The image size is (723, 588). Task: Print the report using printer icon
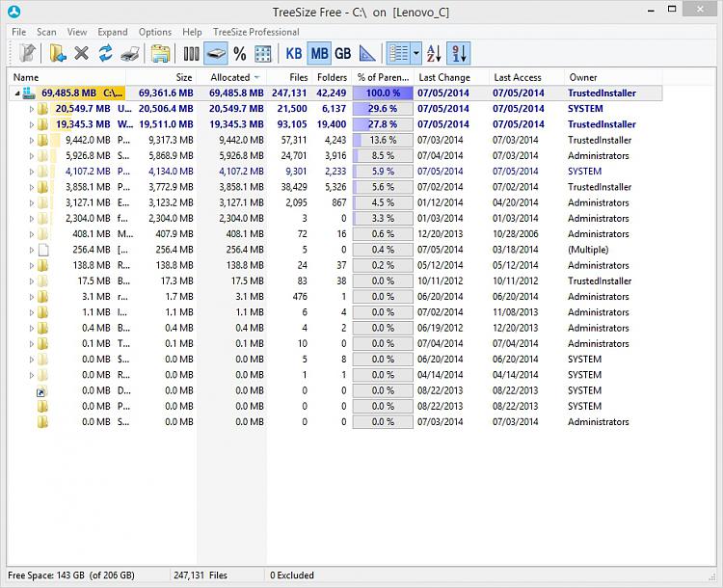coord(130,54)
